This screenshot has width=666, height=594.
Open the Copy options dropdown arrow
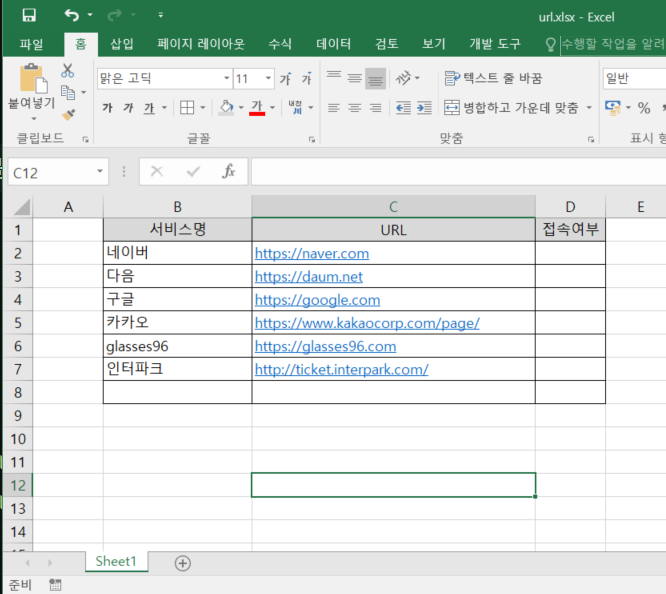[x=84, y=92]
